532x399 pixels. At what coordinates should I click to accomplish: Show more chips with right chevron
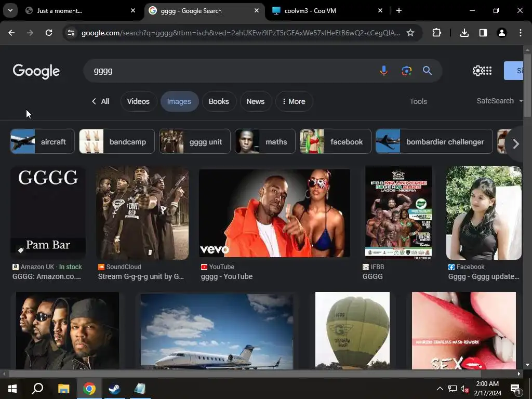516,144
